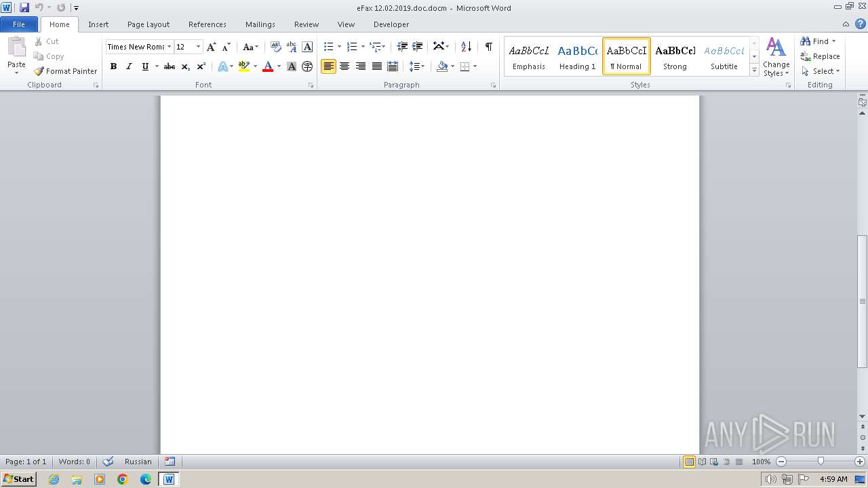868x488 pixels.
Task: Click the Sort icon
Action: [466, 47]
